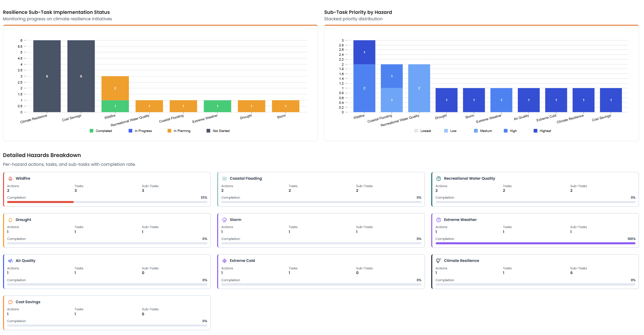Click the Climate Resilience card title
The image size is (644, 335).
(461, 261)
